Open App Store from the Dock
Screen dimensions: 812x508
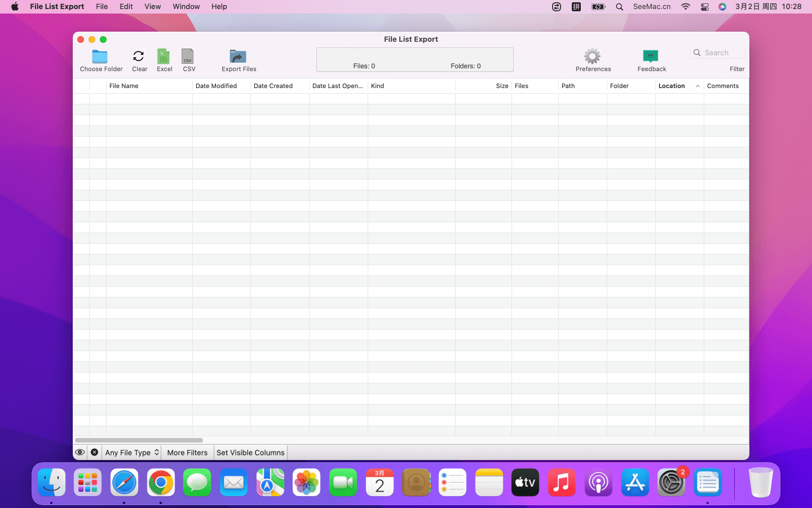635,483
